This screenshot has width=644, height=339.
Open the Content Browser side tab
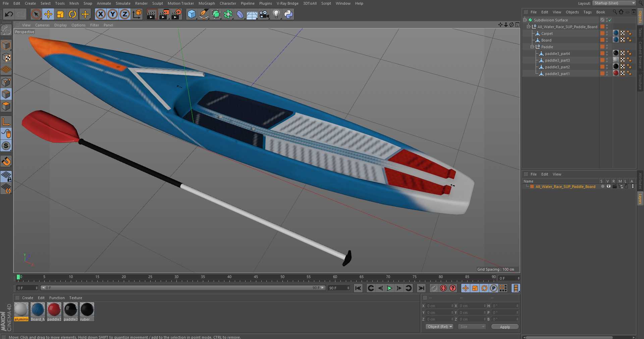[x=640, y=55]
